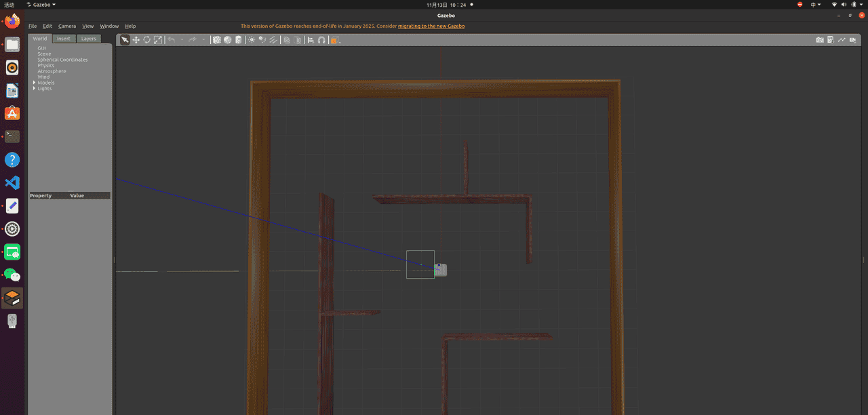Insert a box shape from toolbar
This screenshot has height=415, width=868.
[x=216, y=40]
